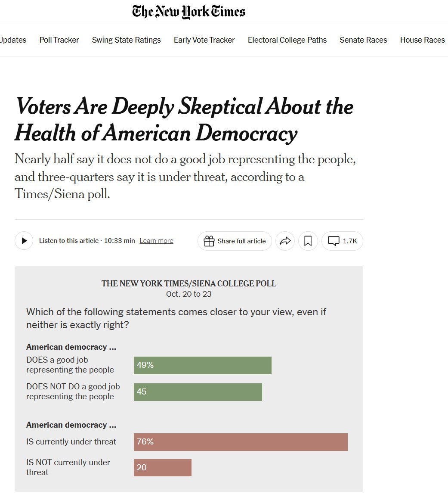
Task: Play the article audio
Action: [24, 241]
